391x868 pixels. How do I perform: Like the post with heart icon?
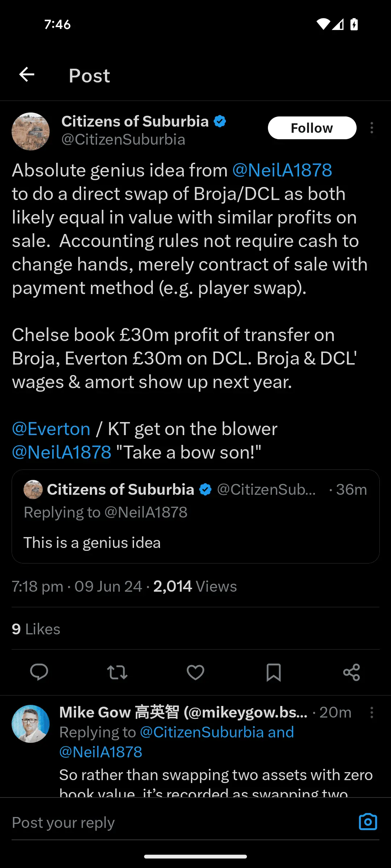click(195, 672)
